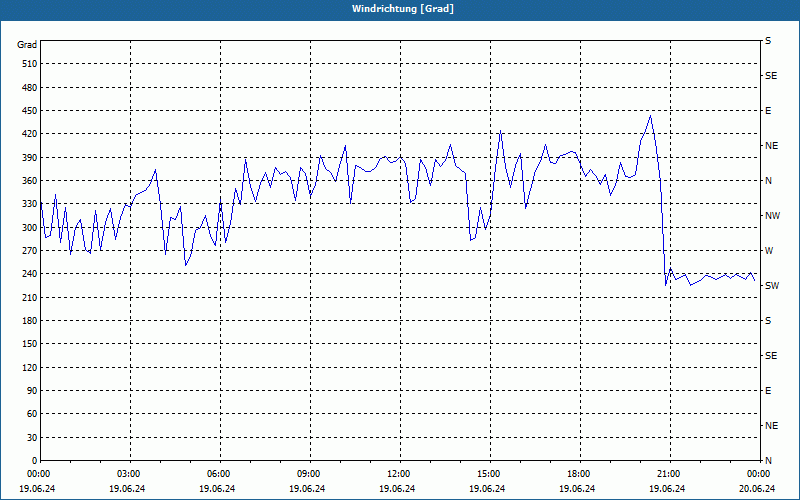The height and width of the screenshot is (500, 800).
Task: Click the E compass label level with 450
Action: 768,111
